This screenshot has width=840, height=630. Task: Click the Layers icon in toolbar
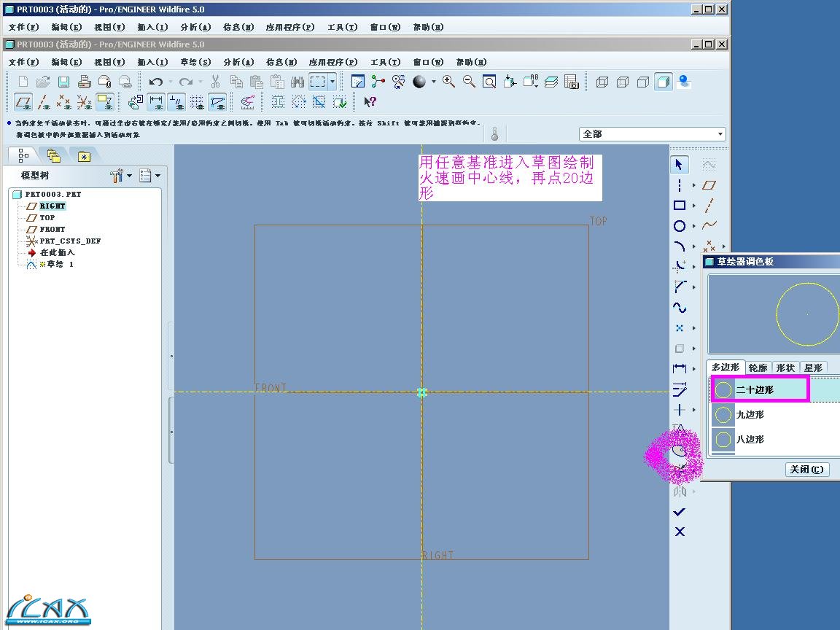pos(551,82)
